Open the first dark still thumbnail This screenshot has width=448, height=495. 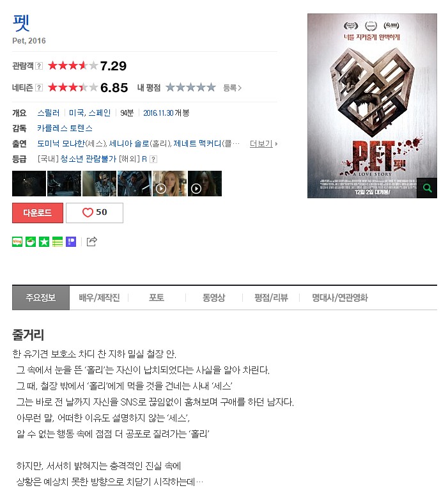point(29,184)
